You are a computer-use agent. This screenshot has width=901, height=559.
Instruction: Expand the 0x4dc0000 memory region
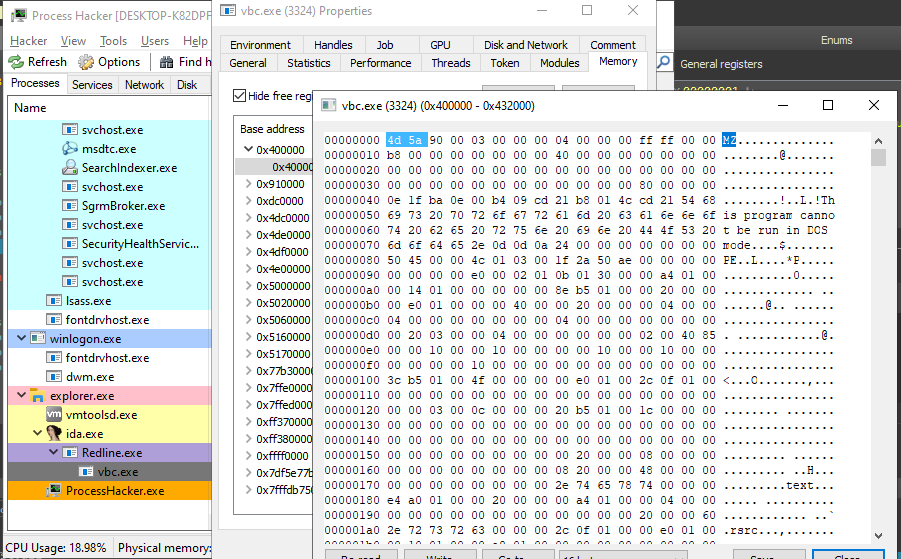[x=248, y=218]
